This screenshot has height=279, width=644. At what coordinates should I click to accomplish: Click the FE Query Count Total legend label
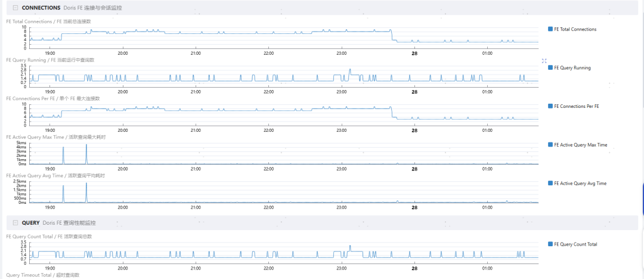tap(575, 244)
